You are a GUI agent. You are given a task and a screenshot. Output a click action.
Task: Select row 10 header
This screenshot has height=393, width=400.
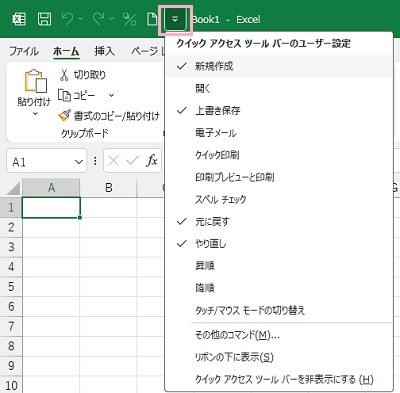[11, 385]
